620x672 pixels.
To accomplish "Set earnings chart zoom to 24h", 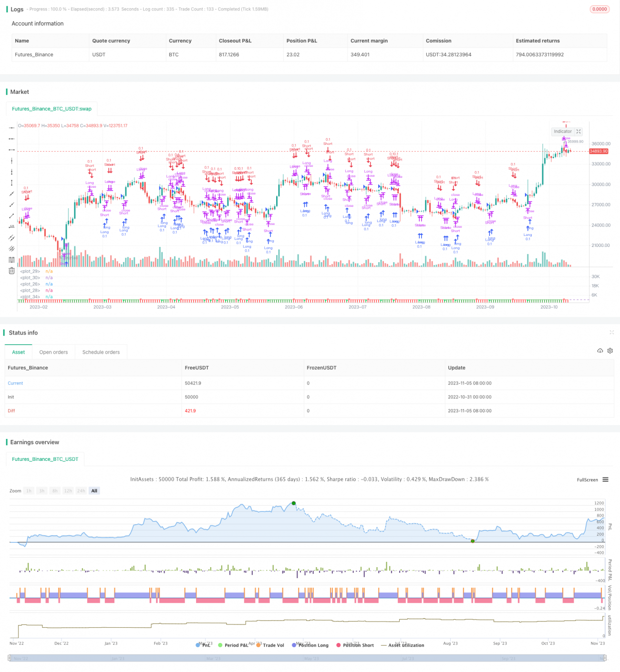I will pyautogui.click(x=81, y=491).
